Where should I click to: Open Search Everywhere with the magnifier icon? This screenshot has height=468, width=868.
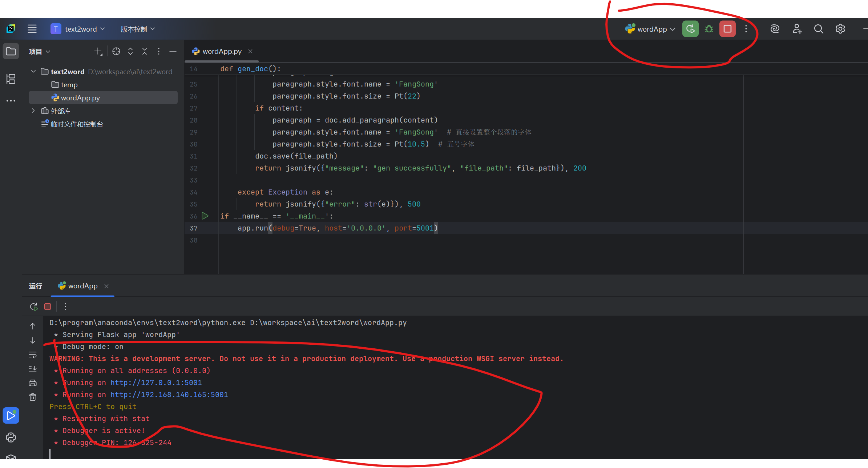(818, 29)
